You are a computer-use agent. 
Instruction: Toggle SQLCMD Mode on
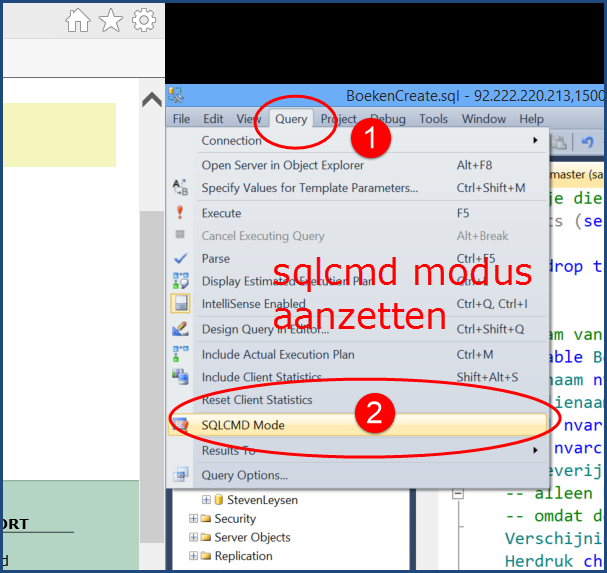coord(243,425)
